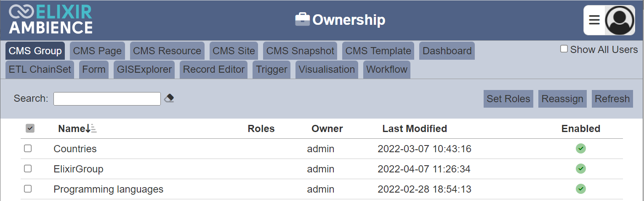This screenshot has width=644, height=201.
Task: Switch to the CMS Page tab
Action: 97,51
